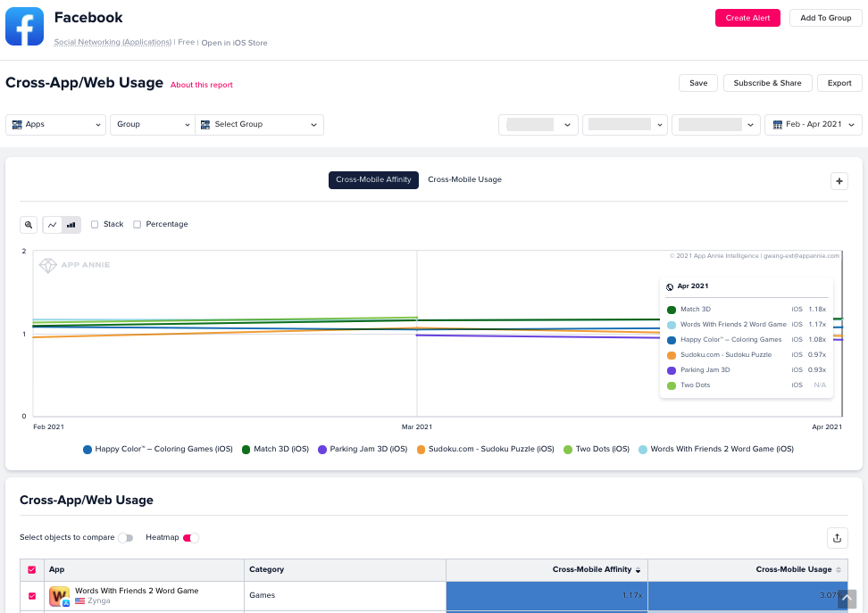
Task: Toggle Words With Friends 2 legend item
Action: point(716,449)
